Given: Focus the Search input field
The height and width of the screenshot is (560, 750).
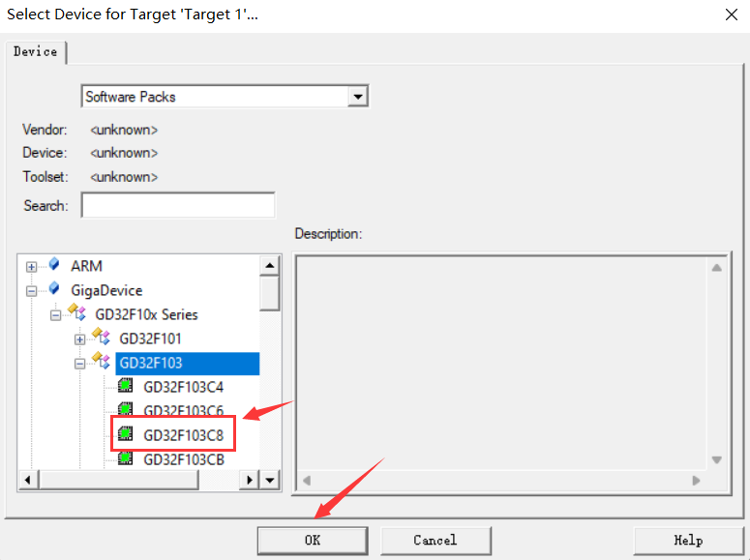Looking at the screenshot, I should point(178,205).
